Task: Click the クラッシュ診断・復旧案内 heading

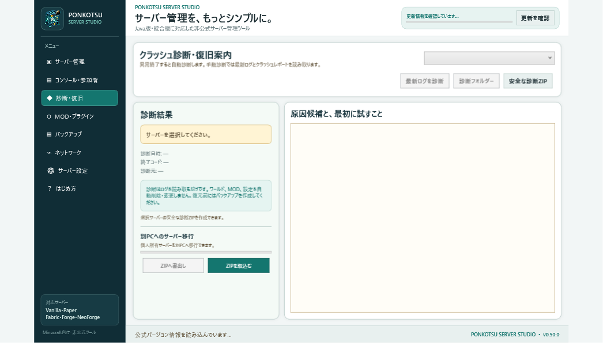Action: 186,55
